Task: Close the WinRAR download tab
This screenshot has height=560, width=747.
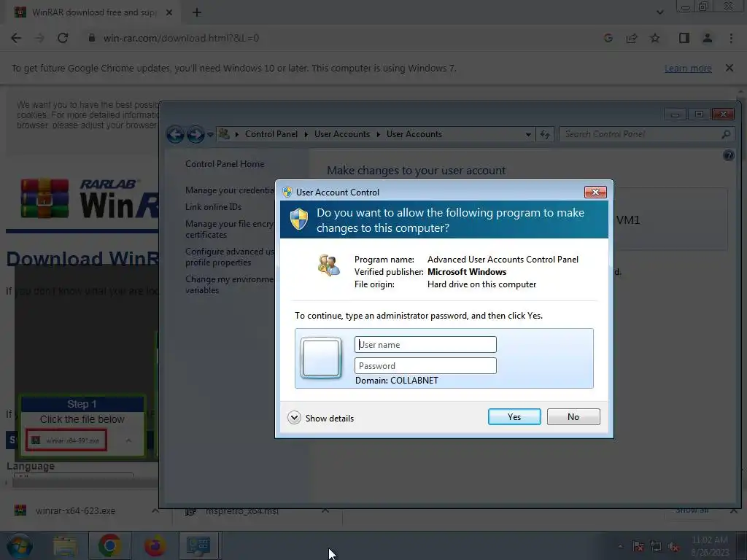Action: point(169,12)
